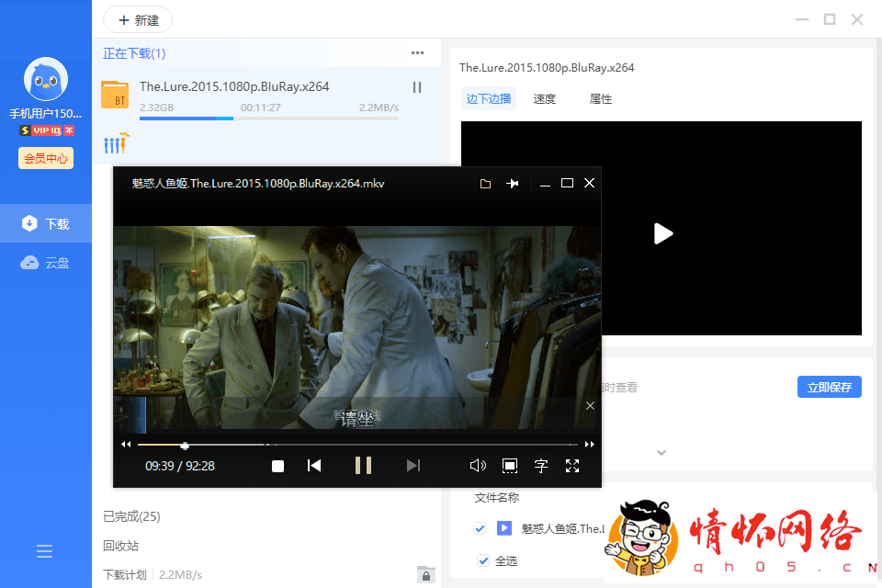
Task: Open the user avatar profile
Action: point(46,79)
